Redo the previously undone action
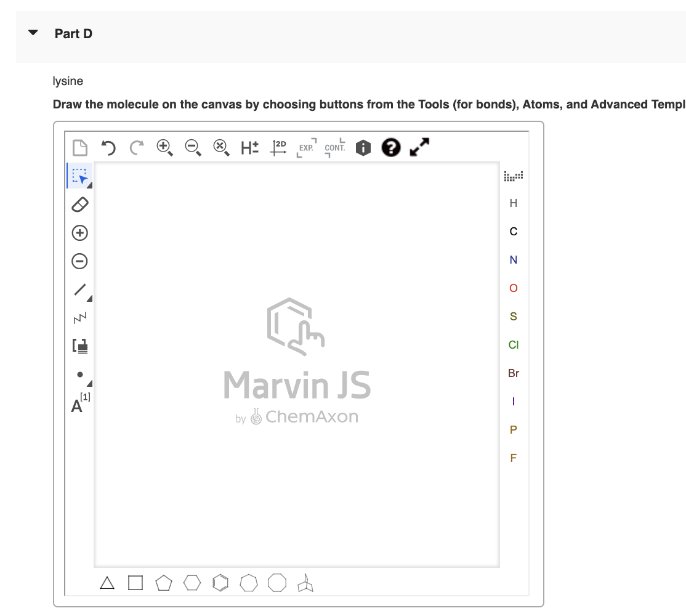686x616 pixels. tap(137, 147)
